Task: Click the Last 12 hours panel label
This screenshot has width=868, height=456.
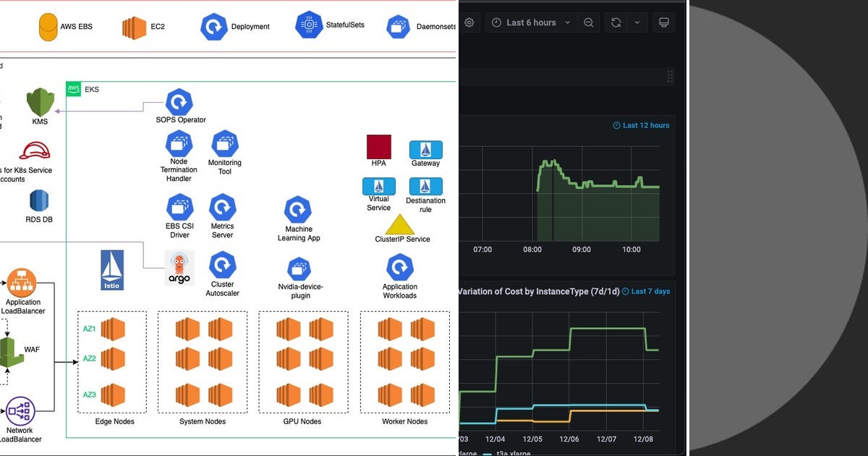Action: 641,125
